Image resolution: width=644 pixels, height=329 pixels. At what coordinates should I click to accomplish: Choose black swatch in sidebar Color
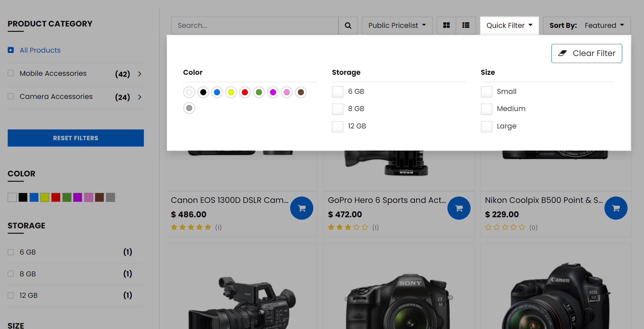click(23, 198)
